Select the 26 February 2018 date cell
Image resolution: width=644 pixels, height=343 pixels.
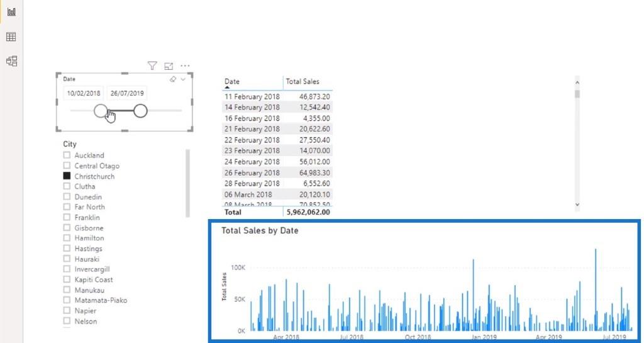pyautogui.click(x=252, y=173)
